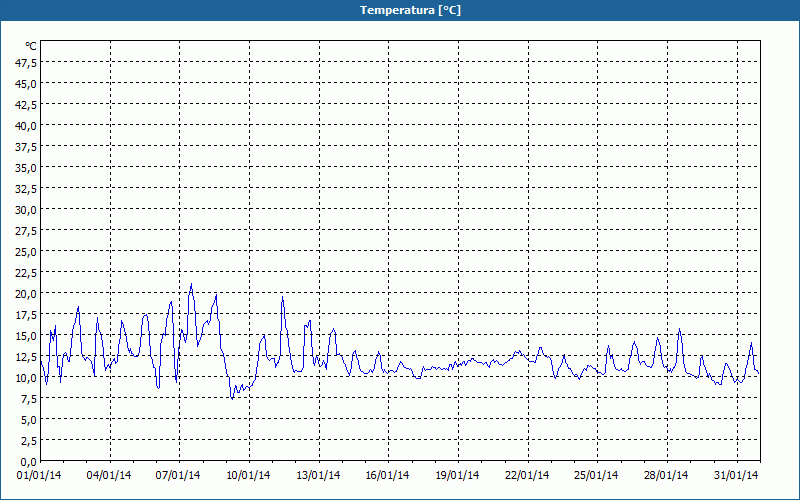800x500 pixels.
Task: Click the 12,5 y-axis value
Action: click(x=27, y=357)
